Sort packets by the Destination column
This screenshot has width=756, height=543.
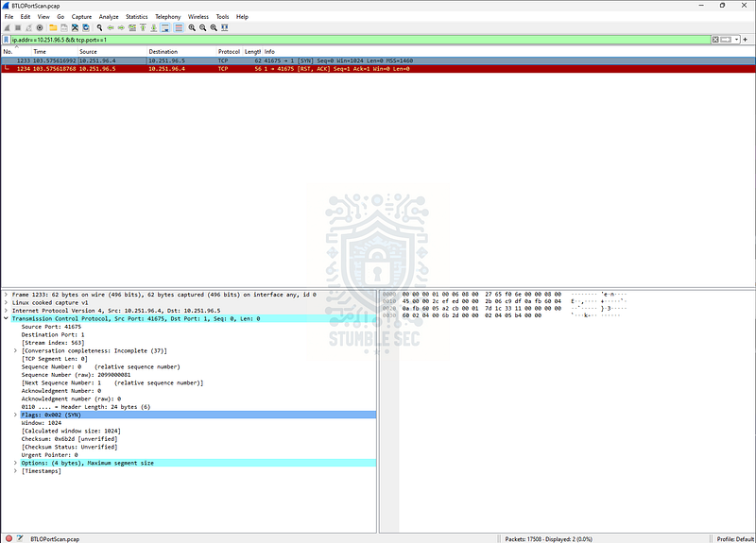click(x=181, y=52)
